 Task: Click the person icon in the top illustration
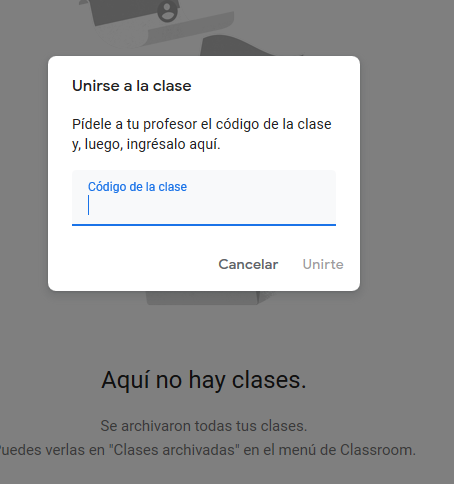pos(167,11)
